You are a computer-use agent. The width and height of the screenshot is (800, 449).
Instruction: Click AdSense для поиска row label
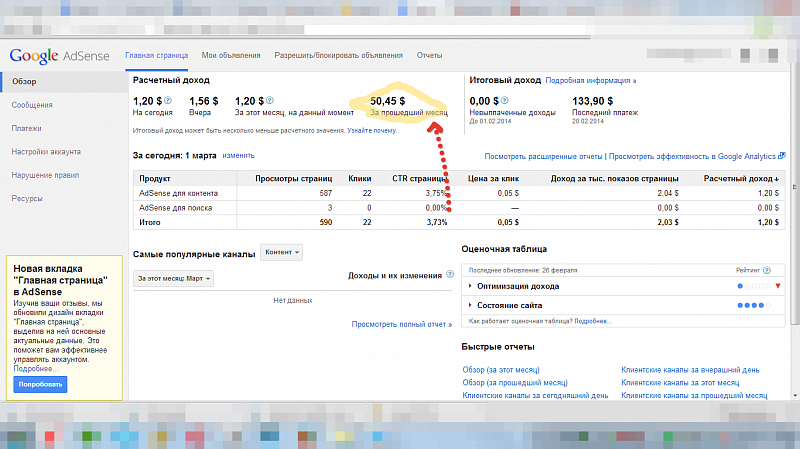(176, 208)
